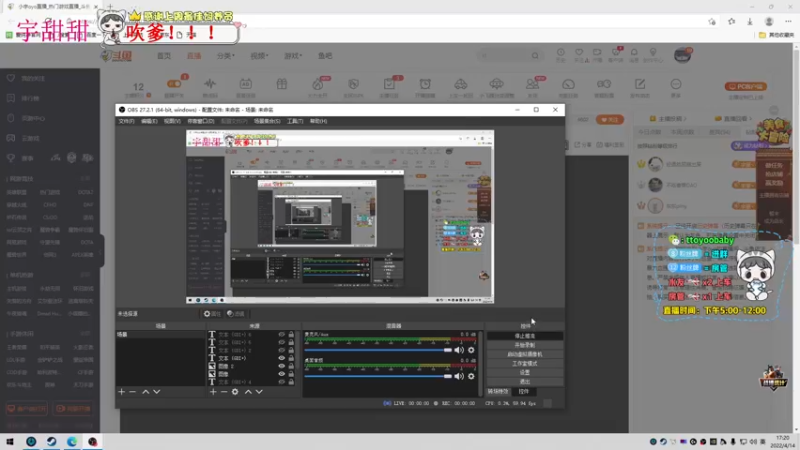Open the OBS taskbar icon
The image size is (800, 450).
[92, 441]
